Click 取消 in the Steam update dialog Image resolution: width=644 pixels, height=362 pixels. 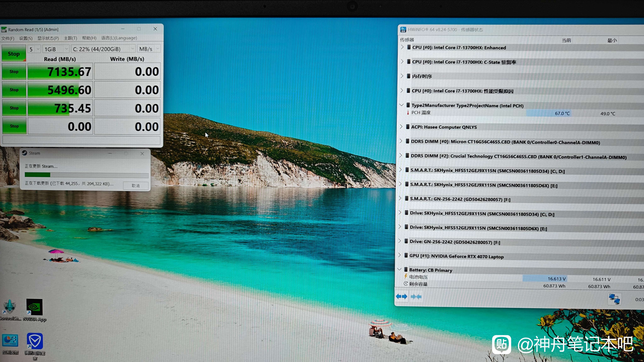tap(136, 186)
